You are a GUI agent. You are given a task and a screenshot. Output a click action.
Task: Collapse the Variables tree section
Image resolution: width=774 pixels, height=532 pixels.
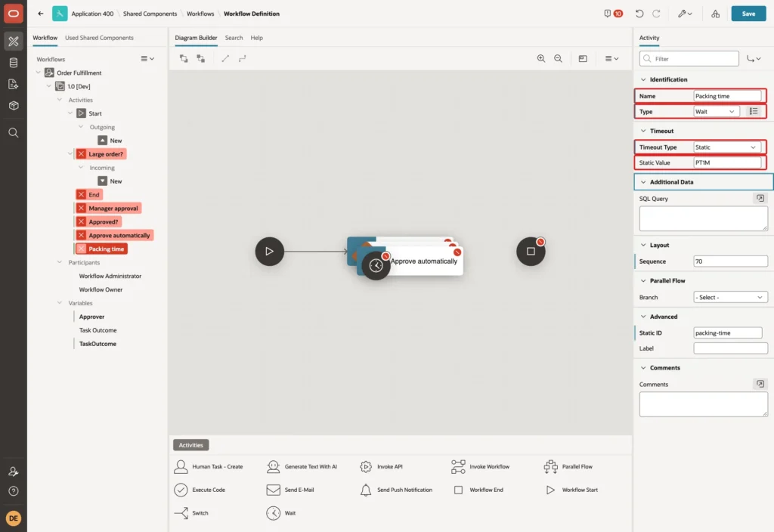click(x=59, y=303)
